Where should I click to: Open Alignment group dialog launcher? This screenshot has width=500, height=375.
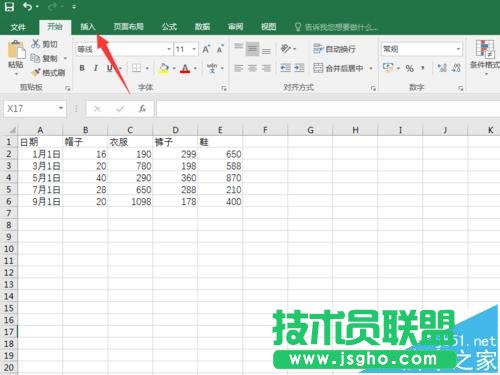point(373,88)
